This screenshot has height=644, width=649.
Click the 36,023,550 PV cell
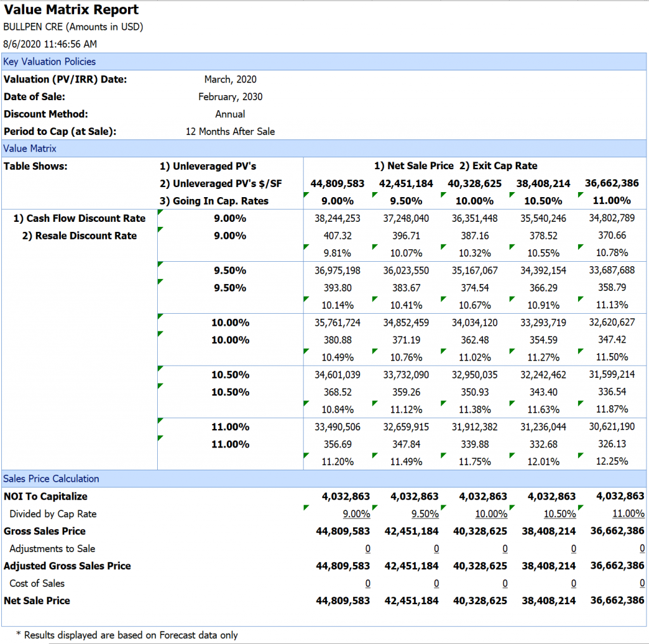coord(406,271)
